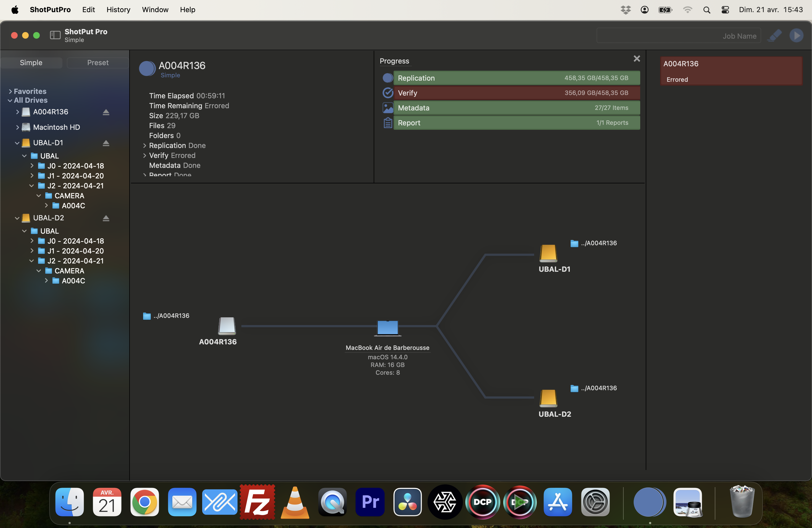Click the Metadata image icon in Progress
812x528 pixels.
click(387, 108)
